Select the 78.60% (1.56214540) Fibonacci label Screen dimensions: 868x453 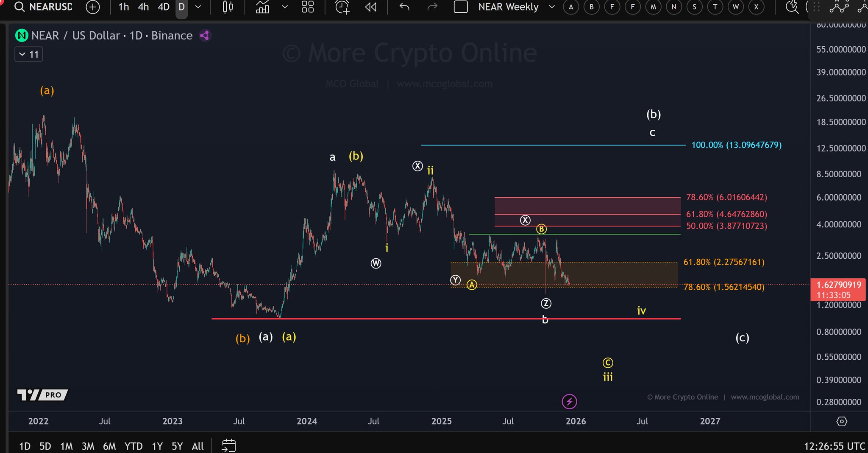point(724,287)
